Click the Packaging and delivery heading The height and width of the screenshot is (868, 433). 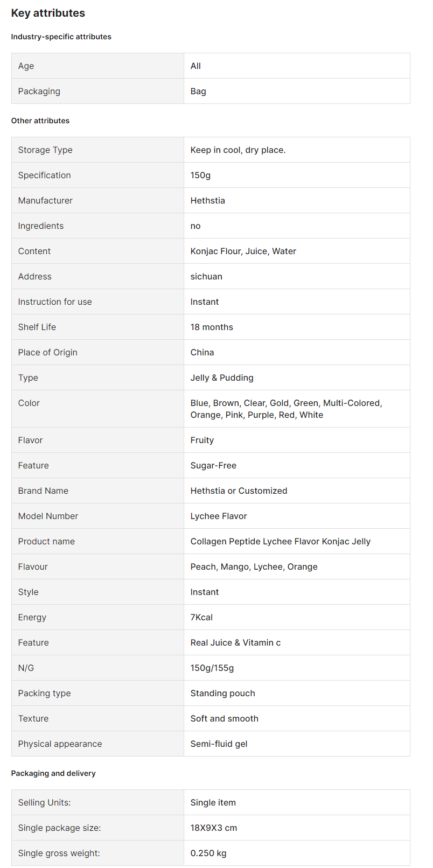pyautogui.click(x=53, y=773)
